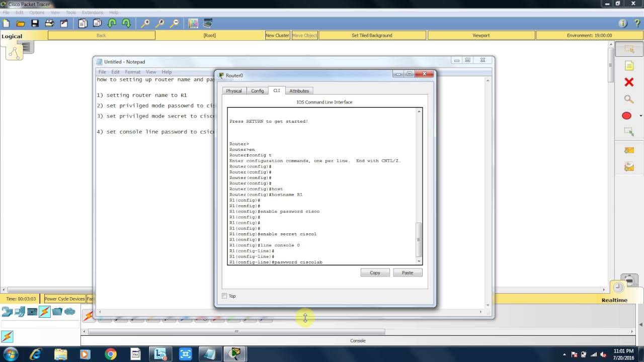The width and height of the screenshot is (644, 362).
Task: Click the Paste button in CLI
Action: pos(408,273)
